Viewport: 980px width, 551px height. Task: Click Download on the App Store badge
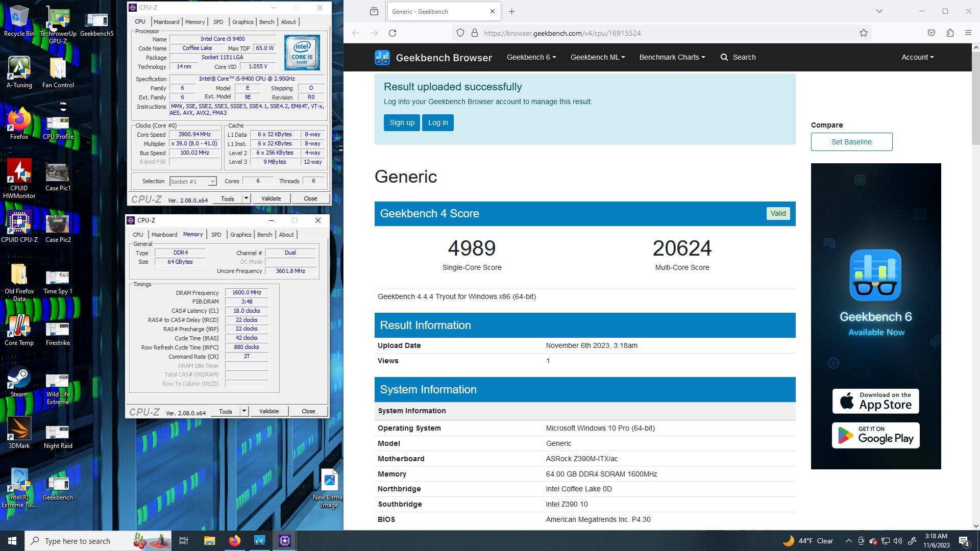coord(876,401)
